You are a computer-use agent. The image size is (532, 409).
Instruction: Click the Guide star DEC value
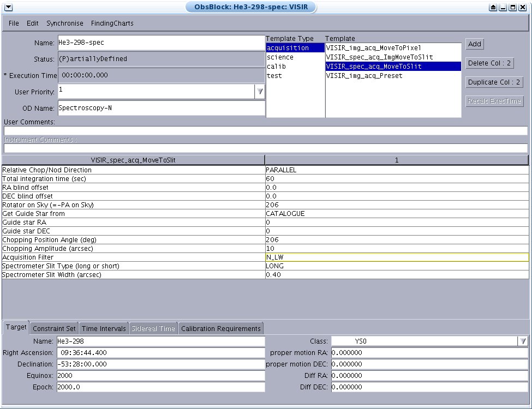click(397, 231)
